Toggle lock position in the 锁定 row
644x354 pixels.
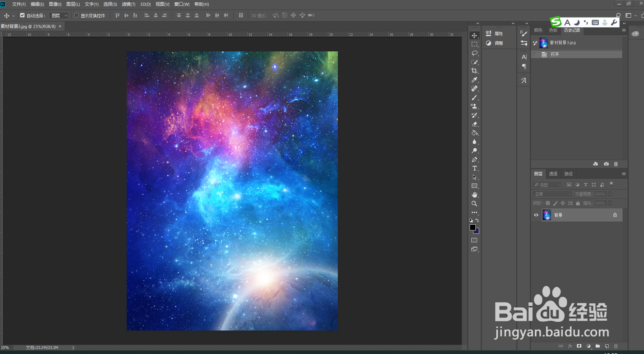[x=563, y=203]
